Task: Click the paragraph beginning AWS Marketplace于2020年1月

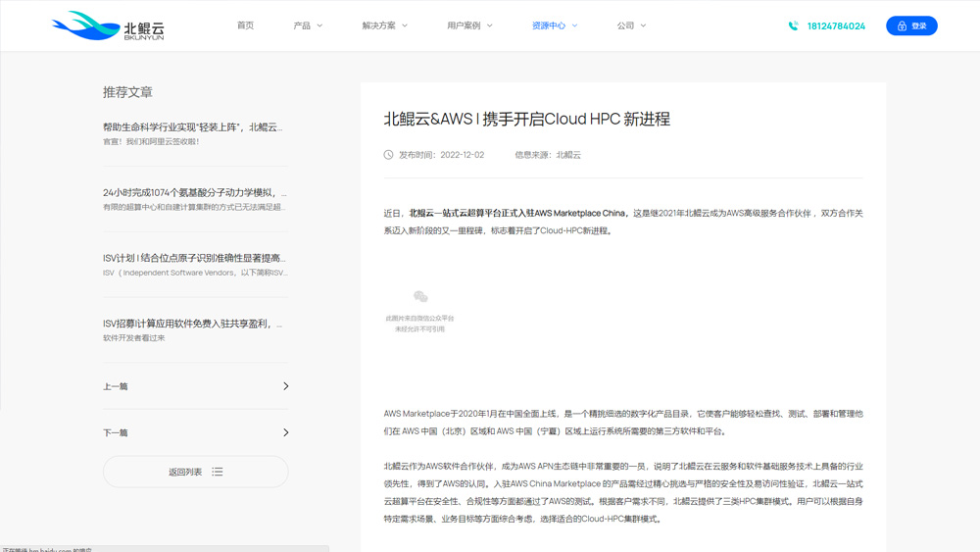Action: (623, 423)
